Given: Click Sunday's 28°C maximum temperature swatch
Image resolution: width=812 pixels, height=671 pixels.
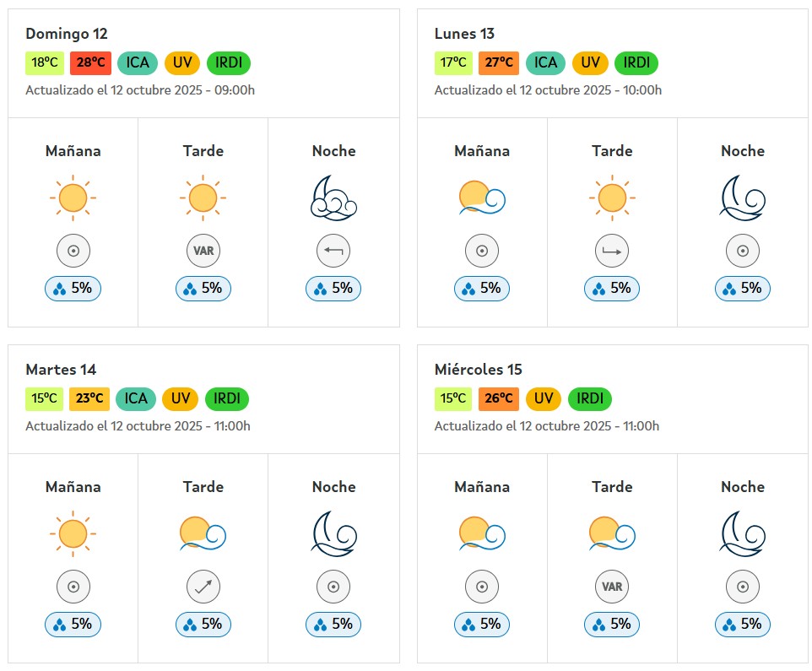Looking at the screenshot, I should coord(90,62).
